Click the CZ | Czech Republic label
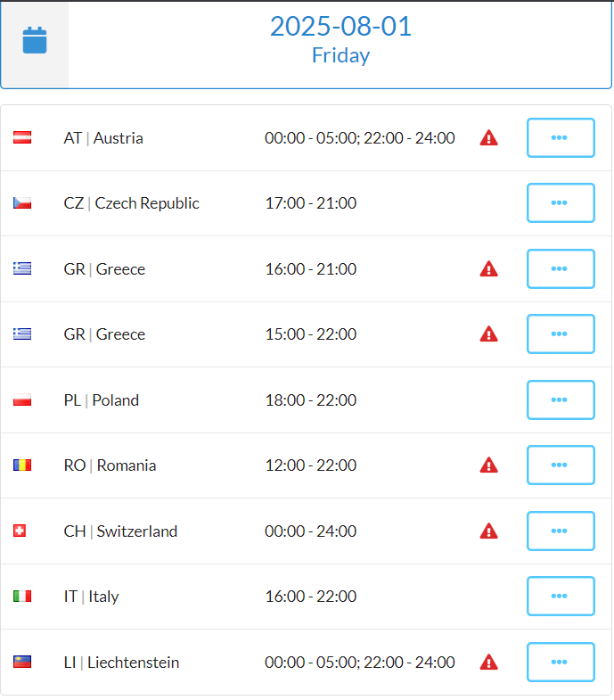The width and height of the screenshot is (614, 700). click(132, 203)
